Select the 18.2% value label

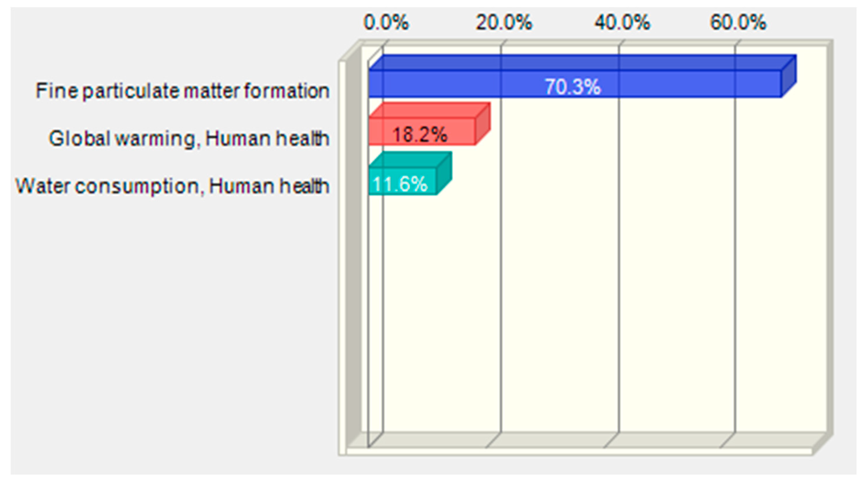[420, 135]
